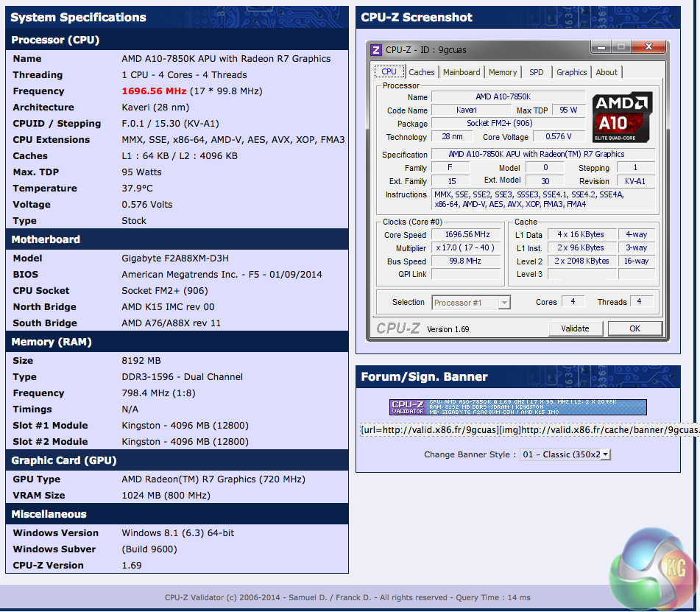Click the CPU-Z purple Z title icon
Image resolution: width=700 pixels, height=612 pixels.
coord(376,50)
